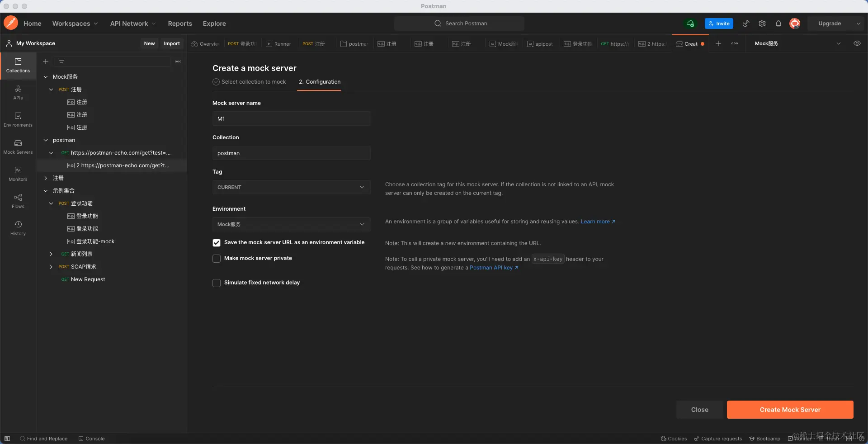This screenshot has height=444, width=868.
Task: Click the Import button
Action: point(172,43)
